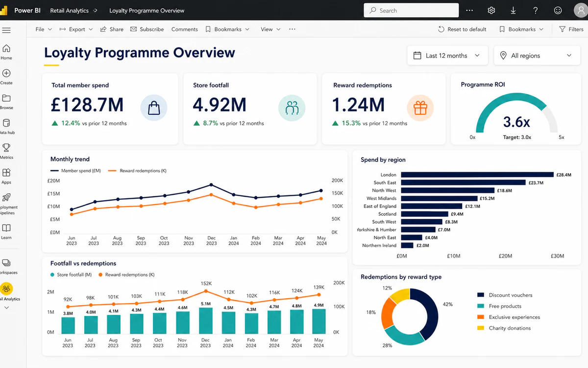Go to Home in the sidebar
Image resolution: width=588 pixels, height=368 pixels.
[6, 48]
